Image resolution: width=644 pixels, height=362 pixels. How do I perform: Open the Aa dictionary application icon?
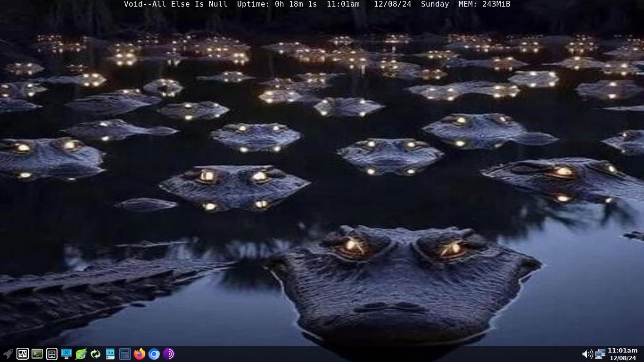(110, 354)
